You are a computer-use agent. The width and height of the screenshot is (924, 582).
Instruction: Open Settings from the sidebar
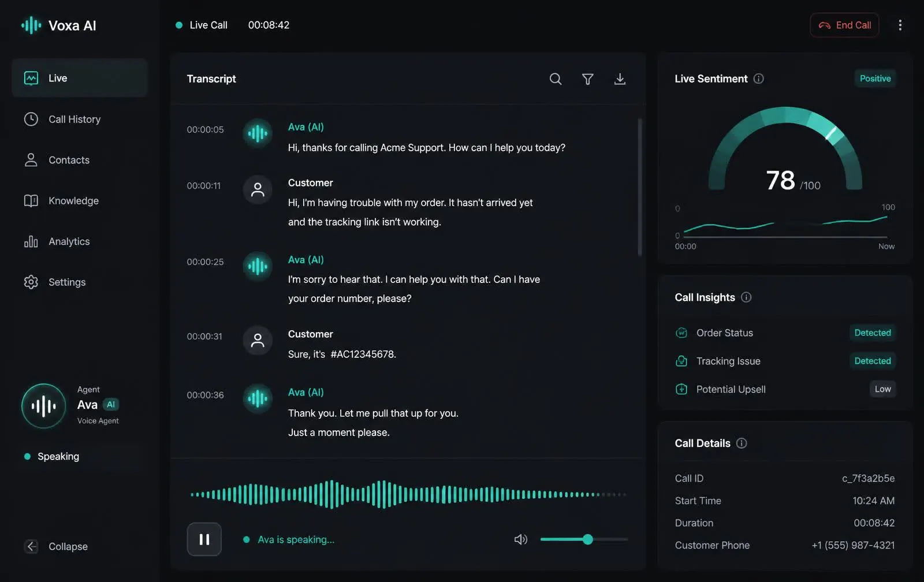(80, 282)
